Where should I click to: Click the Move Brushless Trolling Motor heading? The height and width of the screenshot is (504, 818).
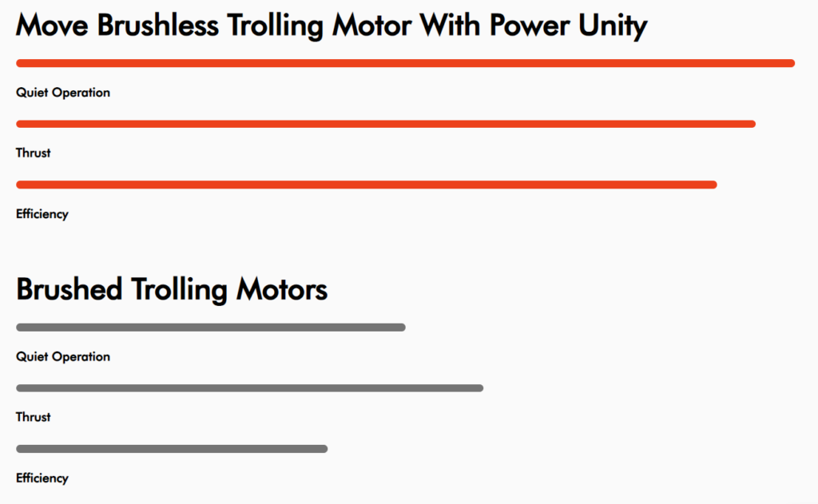[x=332, y=25]
